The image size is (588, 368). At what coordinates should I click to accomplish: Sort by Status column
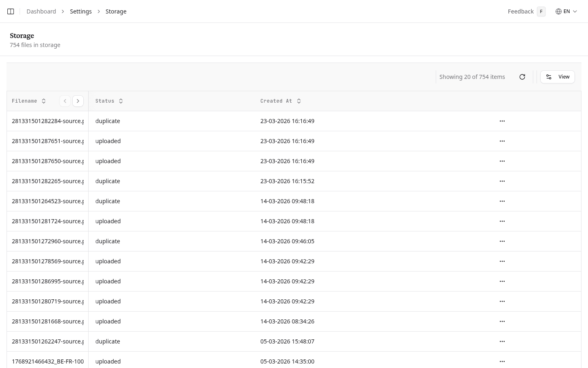(x=109, y=101)
